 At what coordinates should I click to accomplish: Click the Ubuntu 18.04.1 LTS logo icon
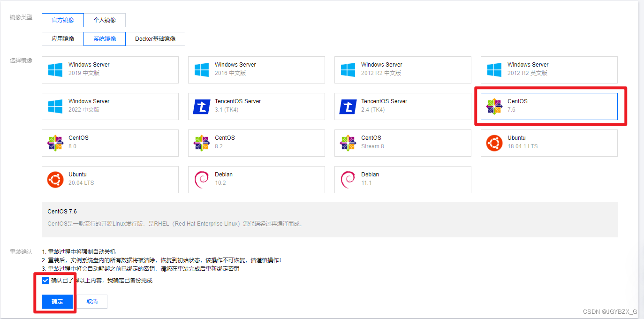pos(494,143)
